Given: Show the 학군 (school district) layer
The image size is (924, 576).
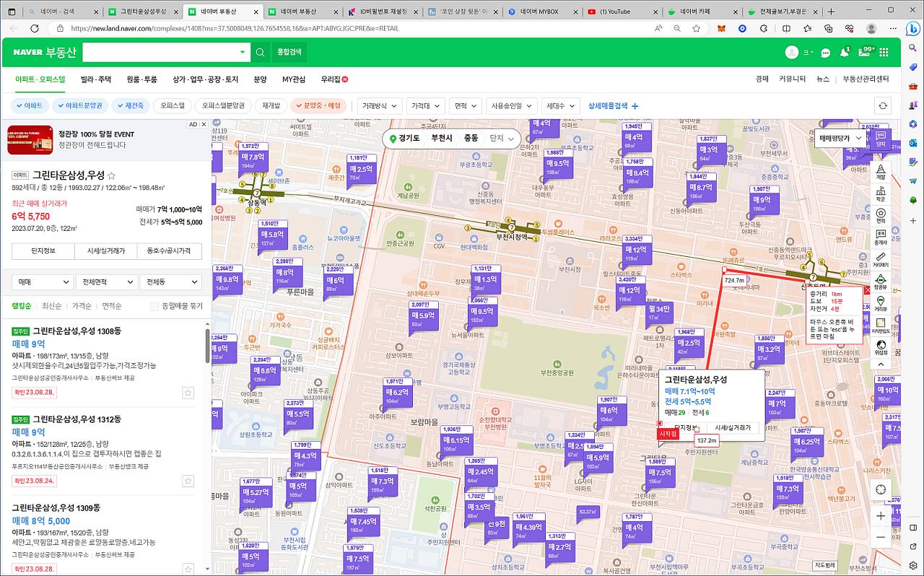Looking at the screenshot, I should pyautogui.click(x=881, y=193).
